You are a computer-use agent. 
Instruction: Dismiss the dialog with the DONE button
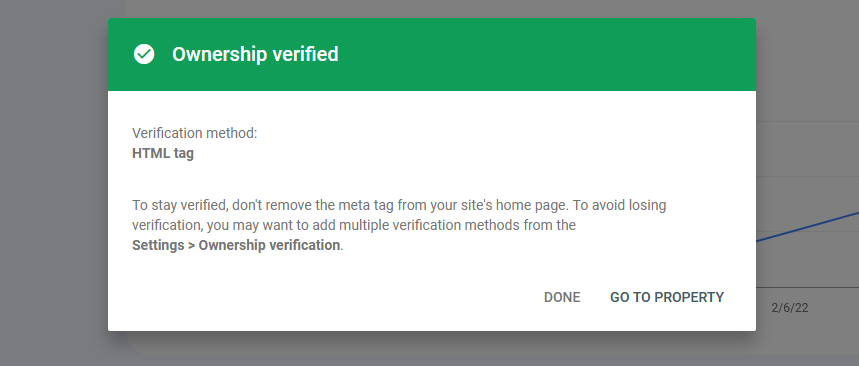pyautogui.click(x=562, y=298)
